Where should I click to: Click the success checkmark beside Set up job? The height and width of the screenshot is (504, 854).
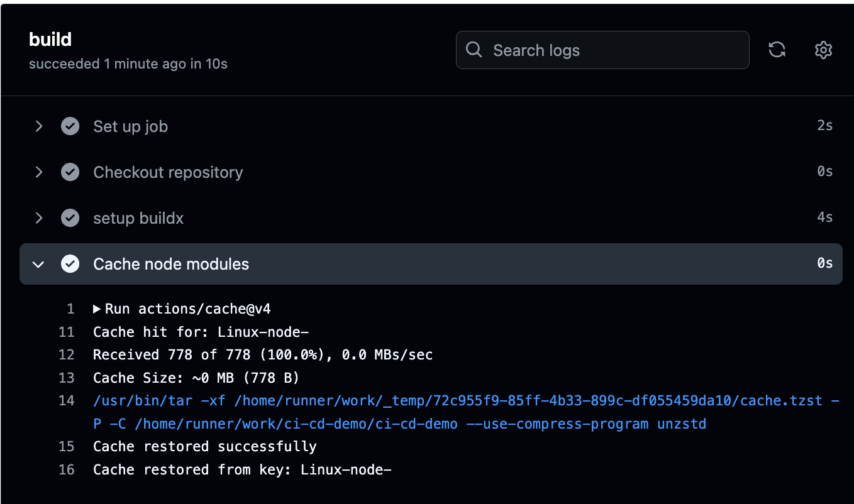pos(70,126)
